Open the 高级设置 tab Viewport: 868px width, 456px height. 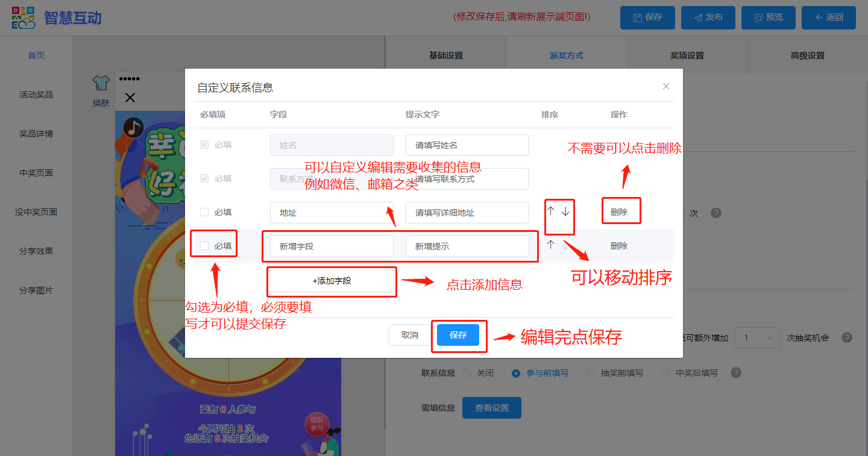click(807, 55)
